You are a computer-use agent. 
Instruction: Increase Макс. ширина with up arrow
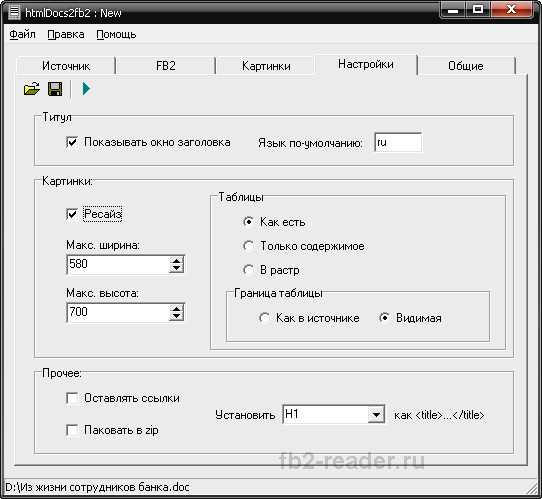[x=177, y=261]
